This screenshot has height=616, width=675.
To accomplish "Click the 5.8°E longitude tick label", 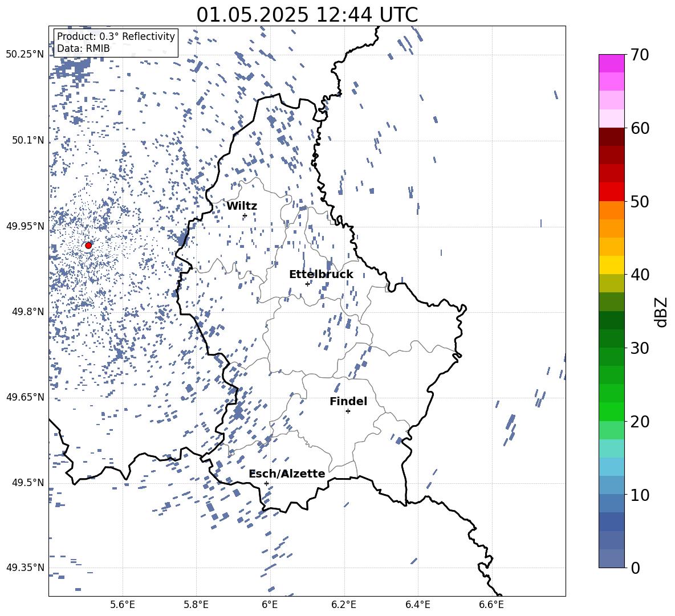I will (x=196, y=605).
